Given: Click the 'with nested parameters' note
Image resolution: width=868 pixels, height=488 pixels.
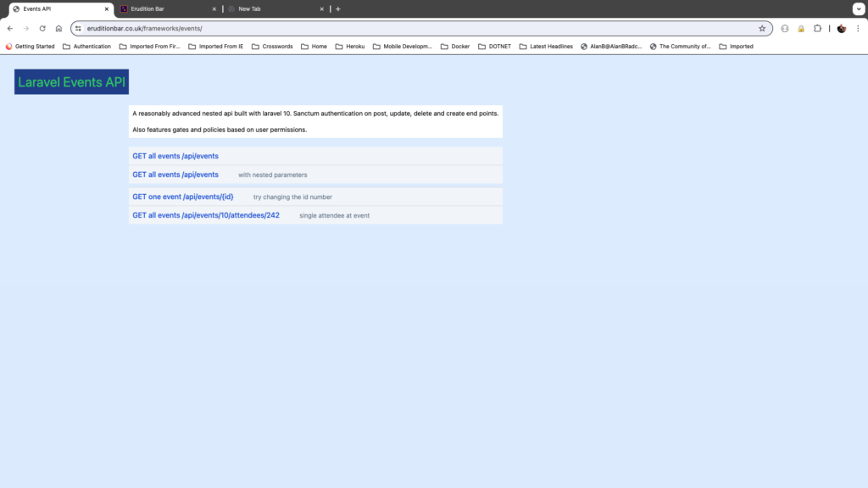Looking at the screenshot, I should (273, 175).
